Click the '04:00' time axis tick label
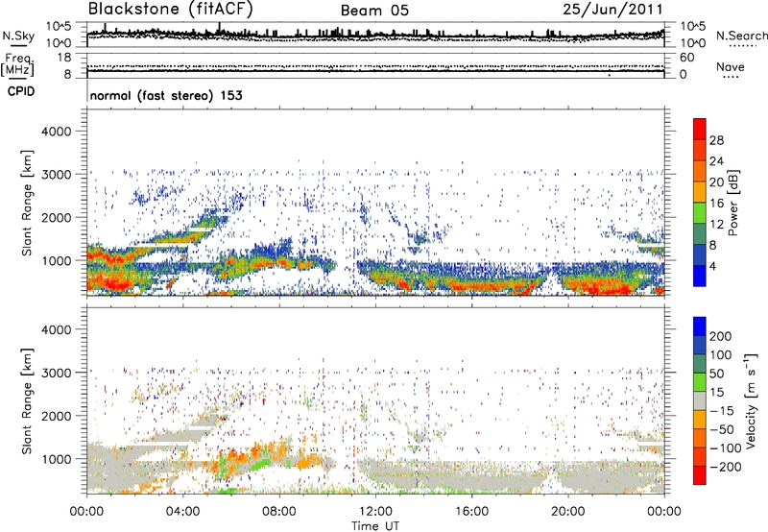The height and width of the screenshot is (532, 768). point(183,512)
